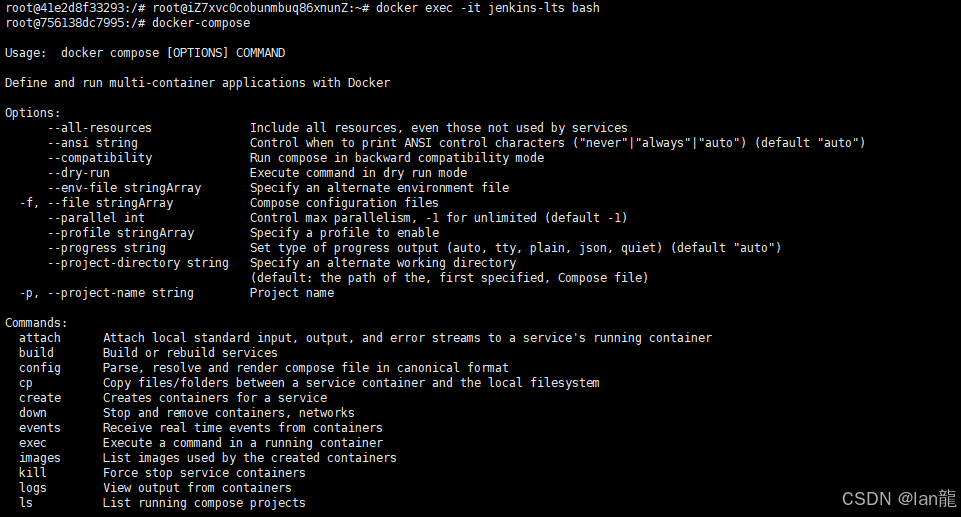
Task: Click 'List images used by the created containers'
Action: [249, 458]
